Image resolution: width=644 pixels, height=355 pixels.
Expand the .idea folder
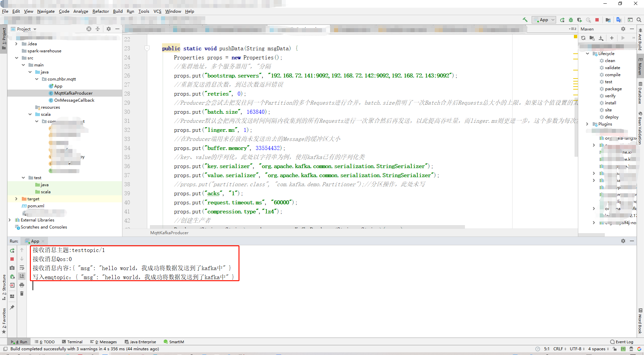pyautogui.click(x=16, y=44)
